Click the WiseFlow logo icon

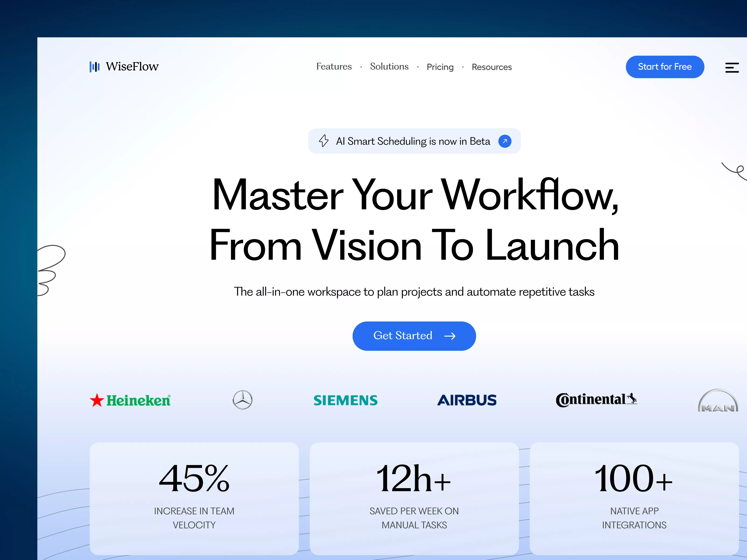(x=95, y=66)
